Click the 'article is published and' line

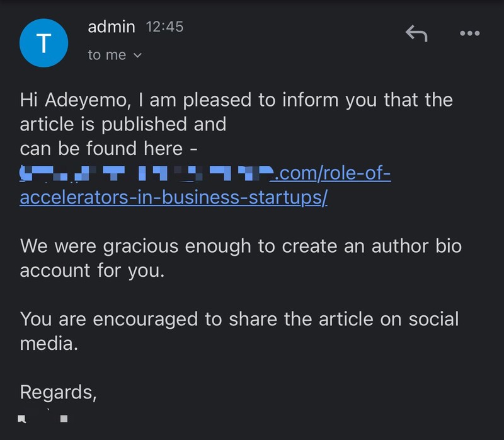coord(123,124)
